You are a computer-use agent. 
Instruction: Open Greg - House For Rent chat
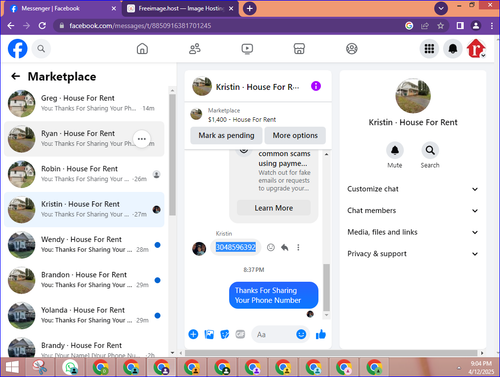point(84,103)
